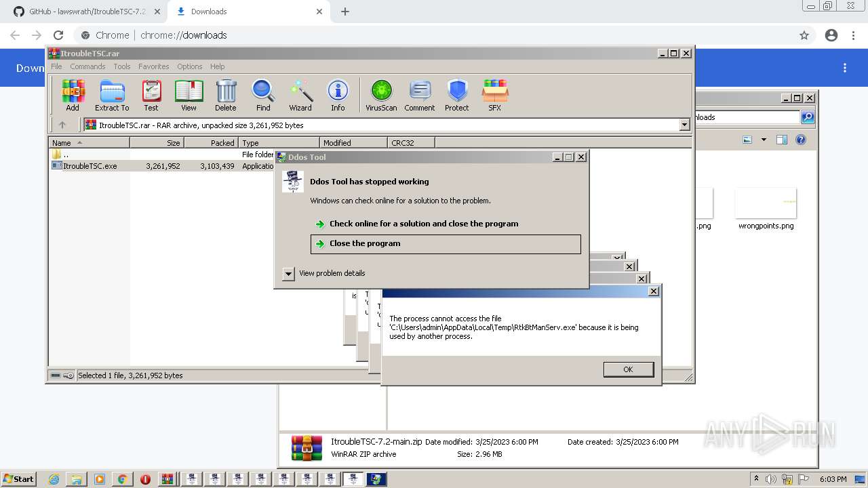Open Explorer view options dropdown arrow
868x488 pixels.
[764, 140]
